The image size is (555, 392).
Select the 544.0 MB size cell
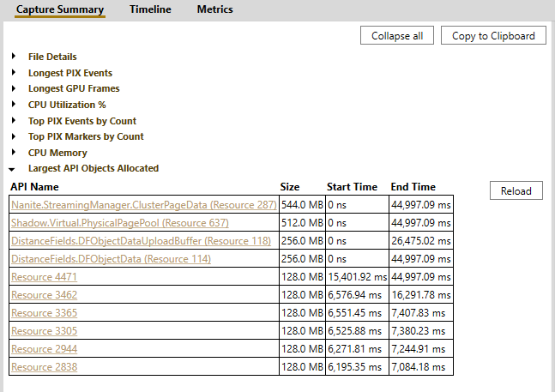tap(302, 204)
